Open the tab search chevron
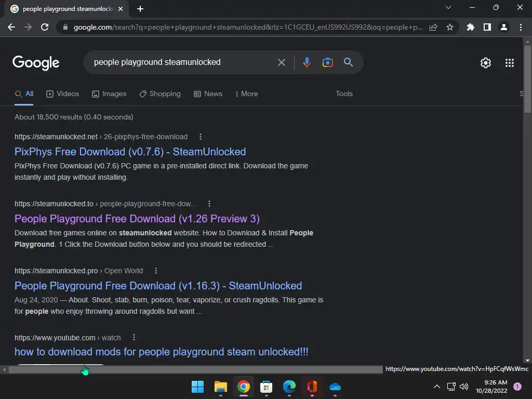This screenshot has width=532, height=399. pos(448,7)
